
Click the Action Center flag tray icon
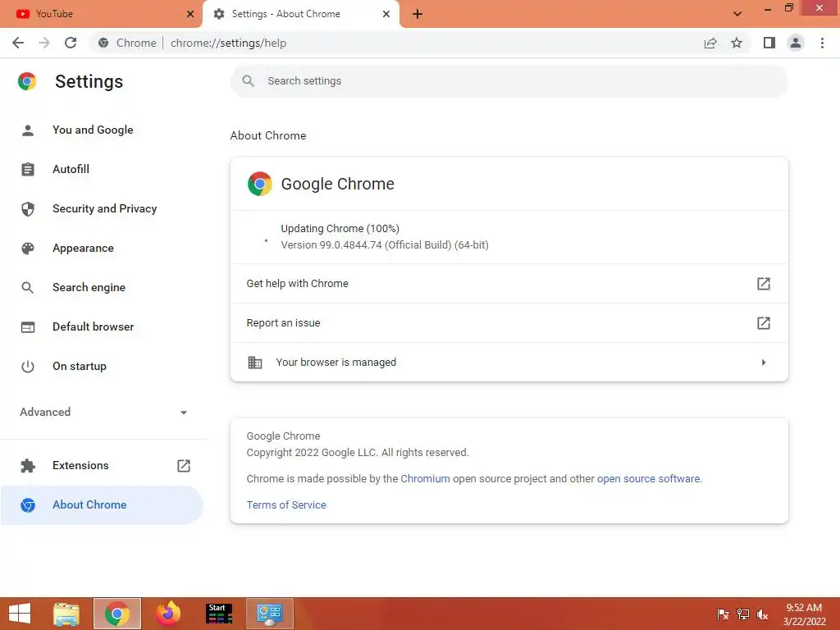click(724, 614)
